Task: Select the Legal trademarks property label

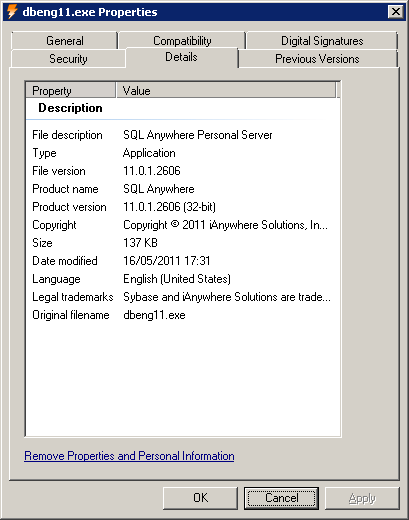Action: (x=73, y=297)
